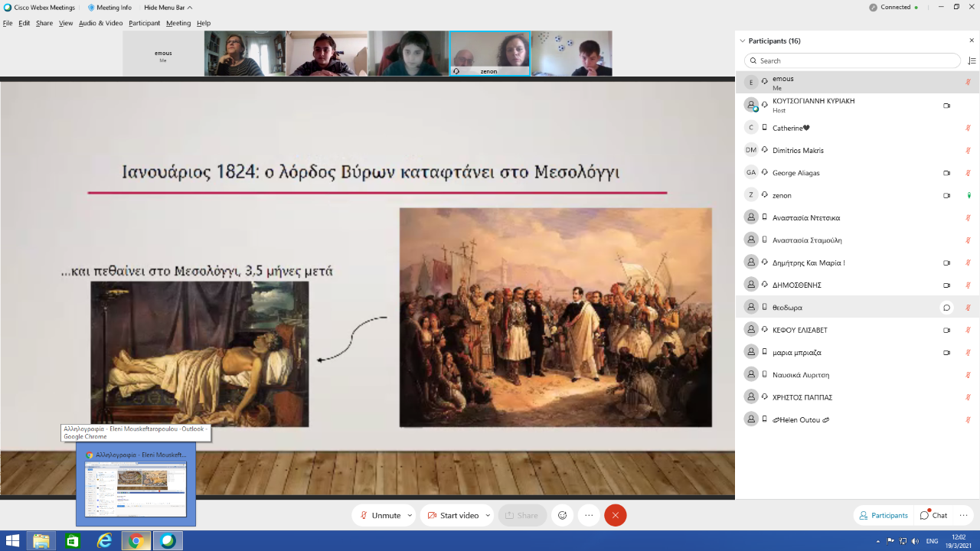
Task: Open the reactions emoji menu
Action: (x=563, y=516)
